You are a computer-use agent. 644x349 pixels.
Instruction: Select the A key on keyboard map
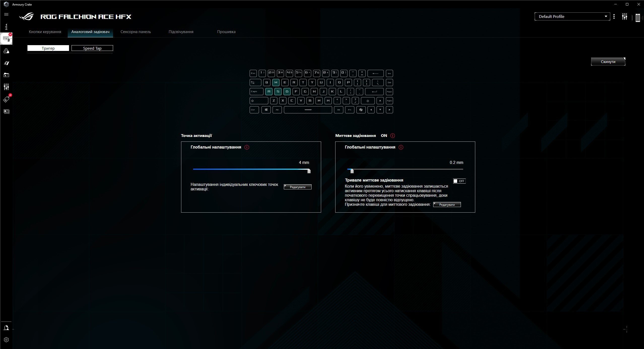pos(269,92)
